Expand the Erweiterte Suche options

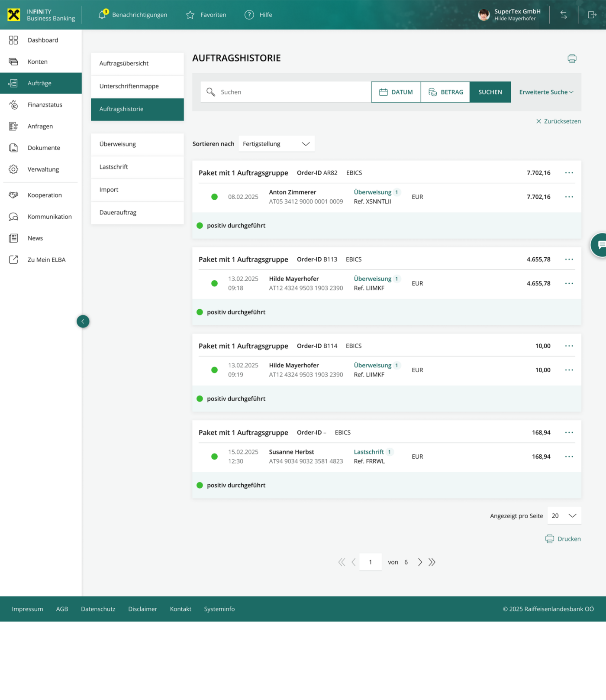pos(546,92)
